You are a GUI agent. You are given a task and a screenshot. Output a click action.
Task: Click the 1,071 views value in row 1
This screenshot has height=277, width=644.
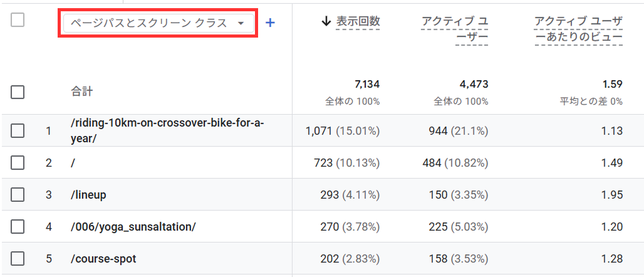[319, 131]
